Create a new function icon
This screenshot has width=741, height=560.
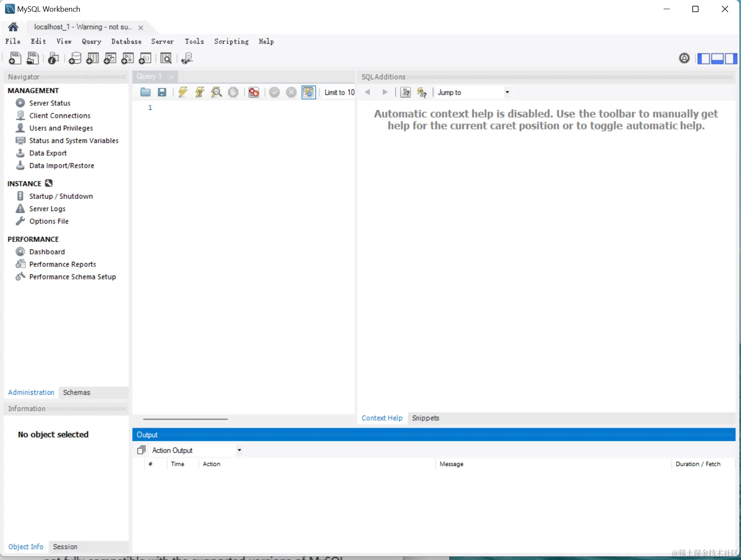[x=145, y=58]
